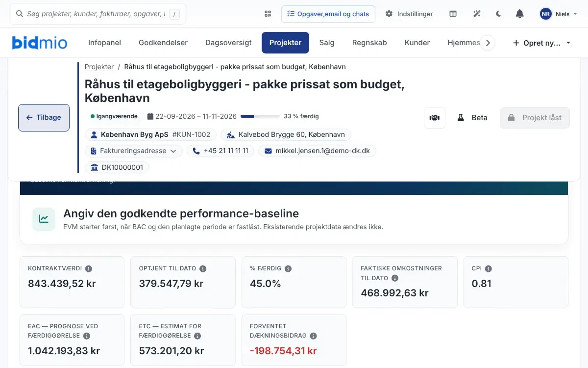Toggle the split layout view icon

[453, 14]
